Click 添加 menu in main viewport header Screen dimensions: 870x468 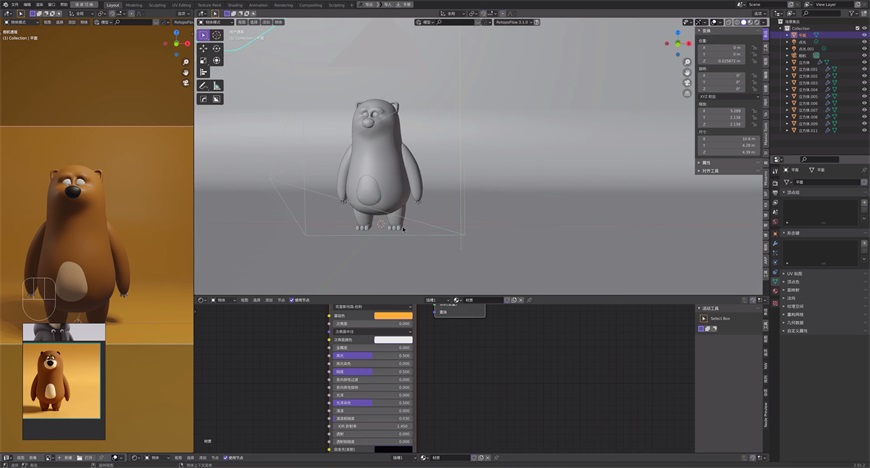(266, 22)
